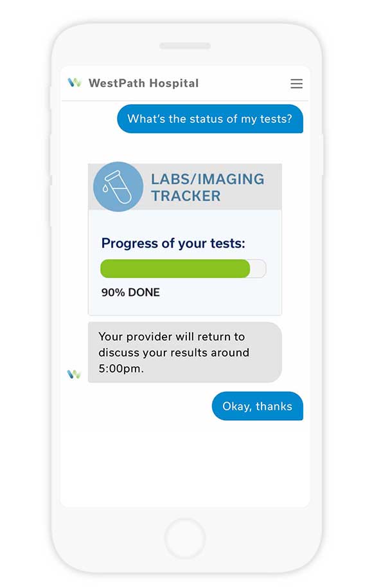Image resolution: width=372 pixels, height=588 pixels.
Task: Select the provider return time message
Action: (184, 353)
